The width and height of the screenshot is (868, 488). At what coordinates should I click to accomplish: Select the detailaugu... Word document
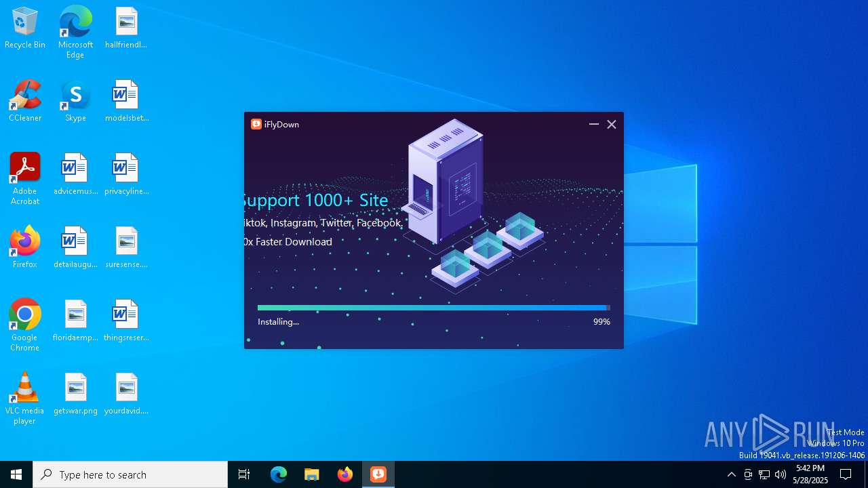point(75,247)
